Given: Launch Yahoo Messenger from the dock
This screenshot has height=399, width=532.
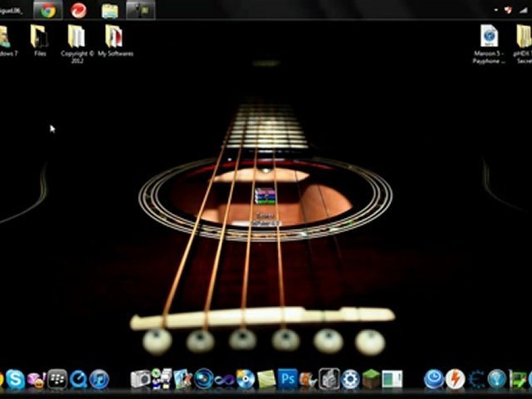Looking at the screenshot, I should pyautogui.click(x=37, y=380).
